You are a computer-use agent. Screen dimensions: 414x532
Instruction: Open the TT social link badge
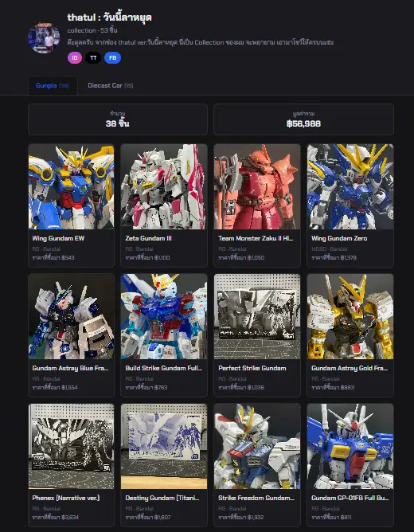click(93, 57)
